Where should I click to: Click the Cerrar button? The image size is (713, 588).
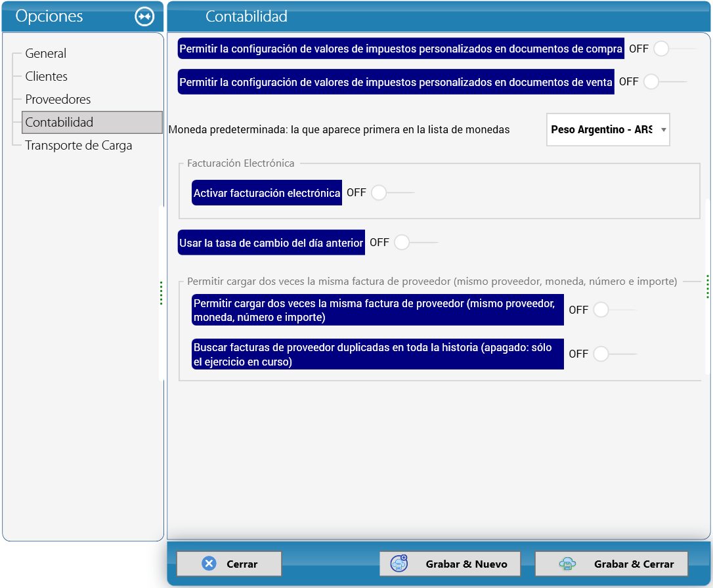229,564
